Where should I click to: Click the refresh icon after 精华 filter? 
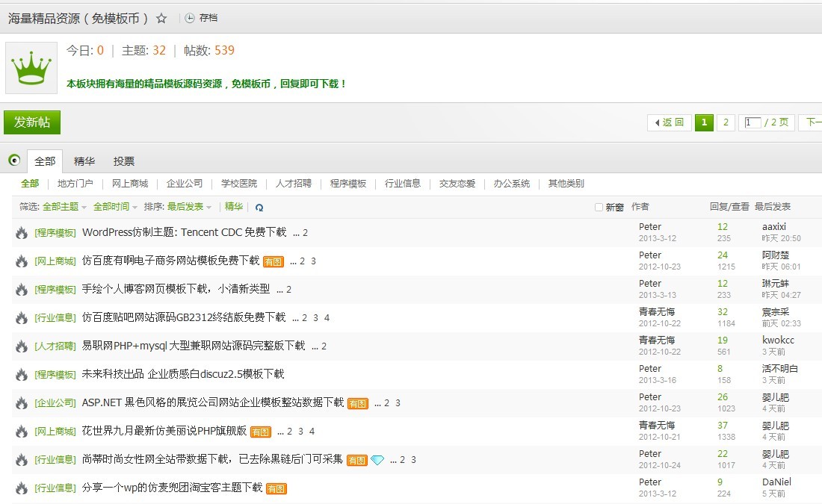pos(259,208)
